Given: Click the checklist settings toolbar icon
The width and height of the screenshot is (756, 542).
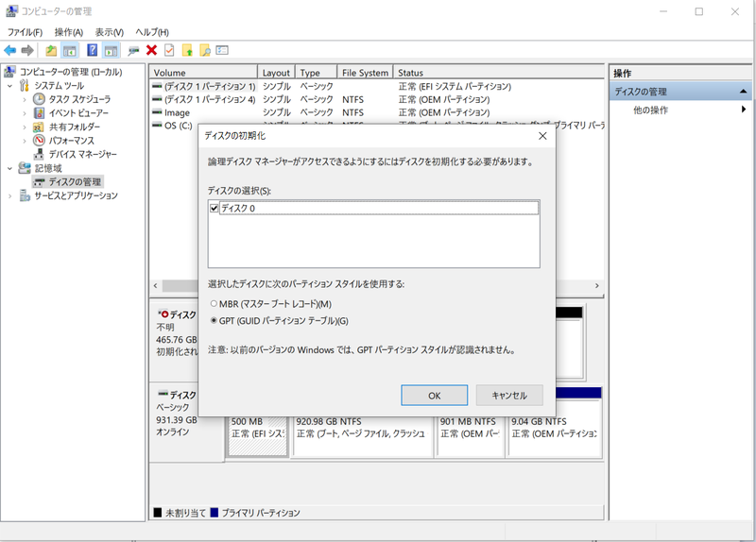Looking at the screenshot, I should coord(222,50).
